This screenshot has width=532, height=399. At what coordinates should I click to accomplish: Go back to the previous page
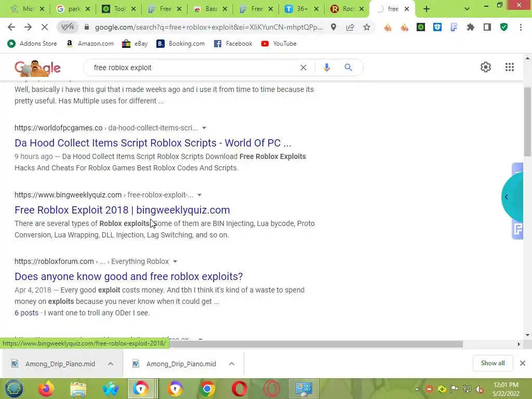click(x=11, y=27)
